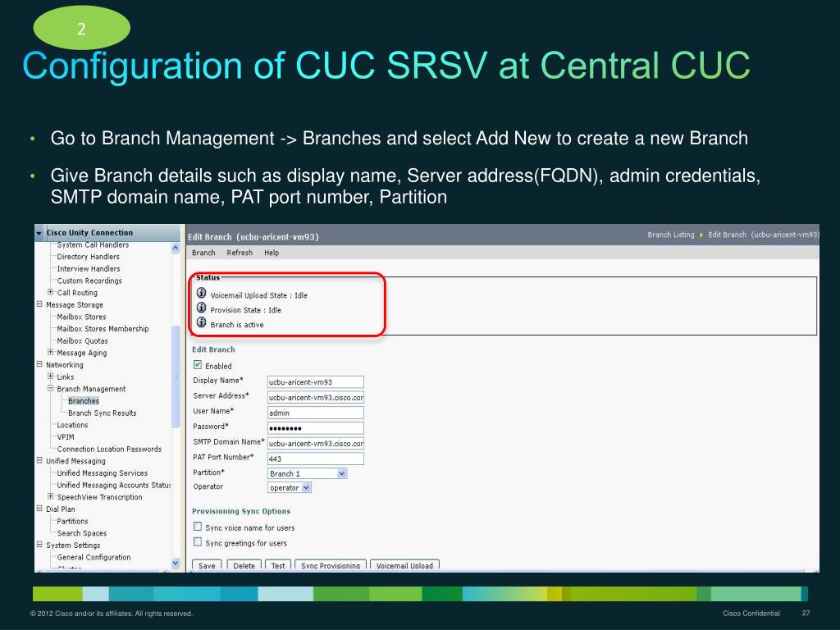This screenshot has height=630, width=840.
Task: Open the Help menu
Action: point(272,253)
